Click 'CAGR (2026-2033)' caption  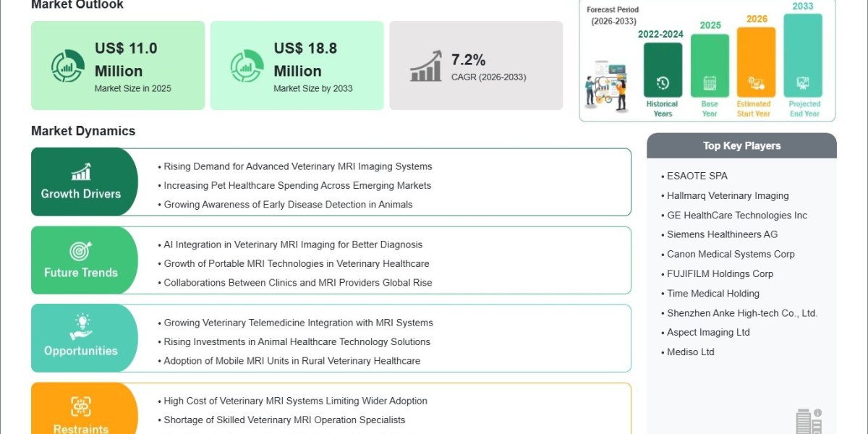(x=489, y=77)
